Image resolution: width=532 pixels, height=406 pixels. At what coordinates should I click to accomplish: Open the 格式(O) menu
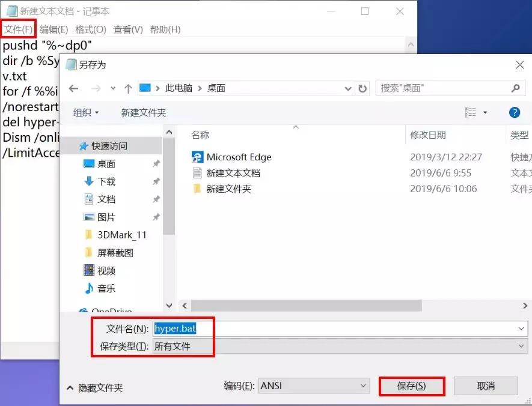click(88, 28)
